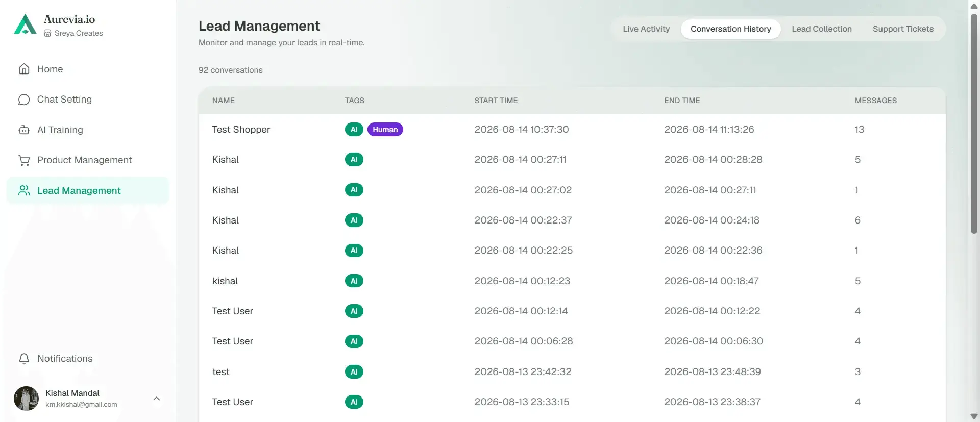Click the TAGS column header
This screenshot has height=422, width=980.
point(355,101)
